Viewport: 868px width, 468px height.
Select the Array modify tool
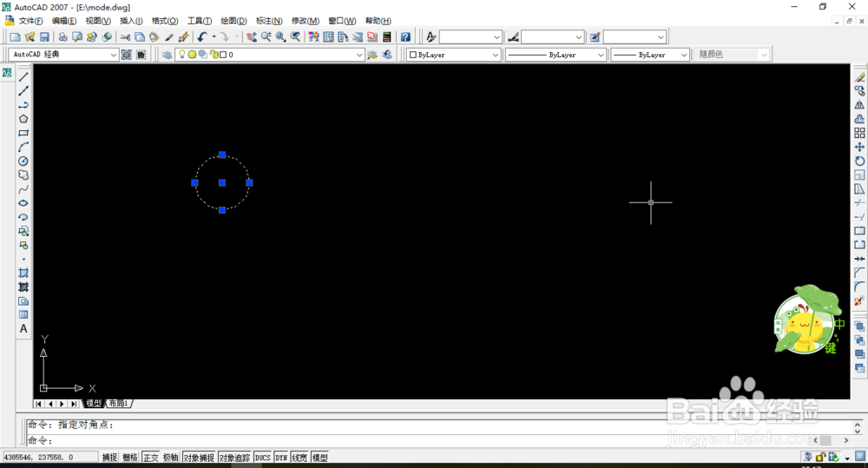click(x=859, y=133)
